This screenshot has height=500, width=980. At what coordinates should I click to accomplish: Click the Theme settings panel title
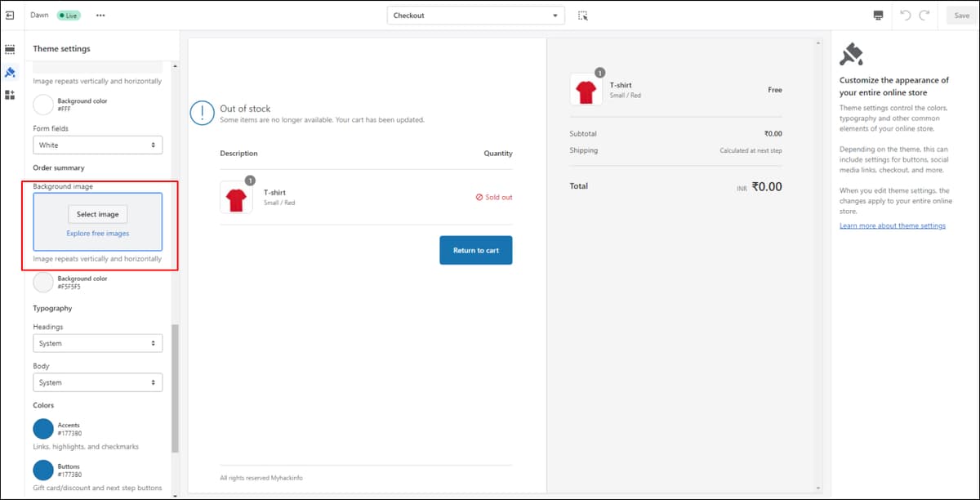[61, 49]
